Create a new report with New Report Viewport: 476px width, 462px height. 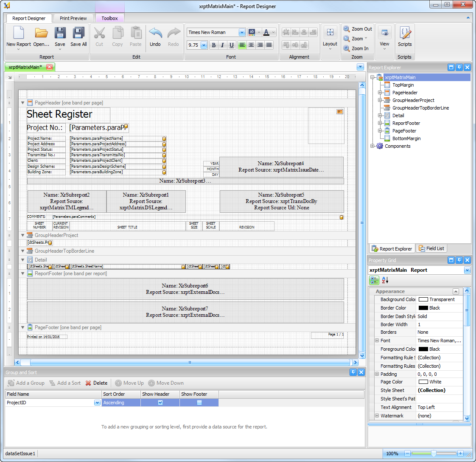click(17, 37)
